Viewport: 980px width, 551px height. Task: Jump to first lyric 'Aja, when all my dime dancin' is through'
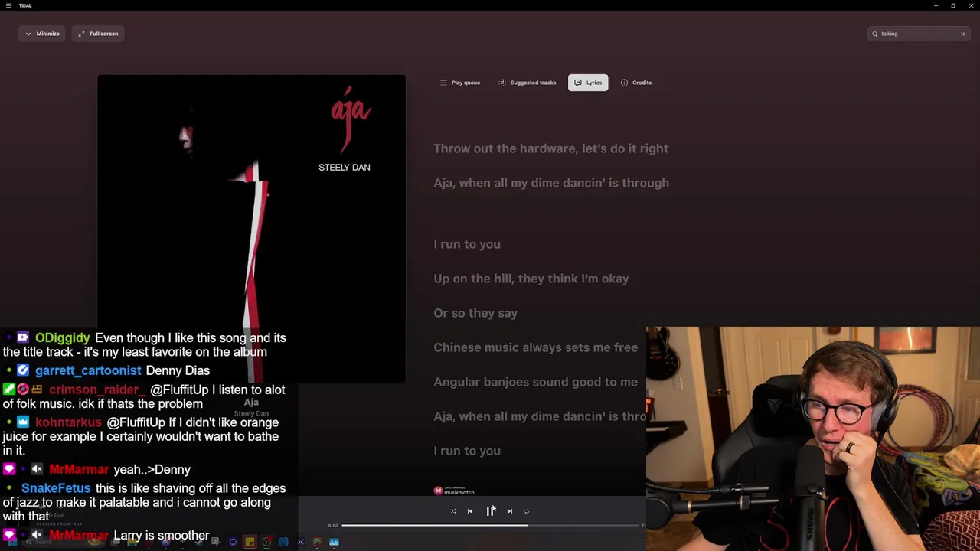click(550, 183)
